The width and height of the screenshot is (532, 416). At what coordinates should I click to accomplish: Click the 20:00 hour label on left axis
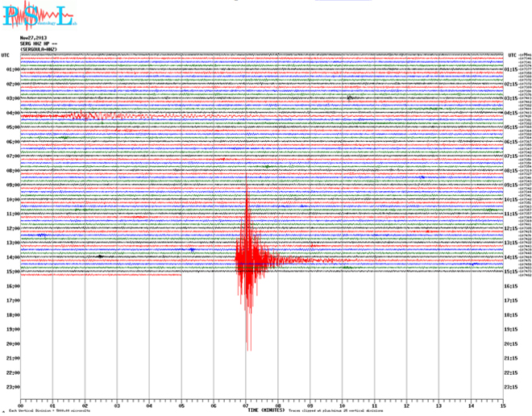point(12,344)
